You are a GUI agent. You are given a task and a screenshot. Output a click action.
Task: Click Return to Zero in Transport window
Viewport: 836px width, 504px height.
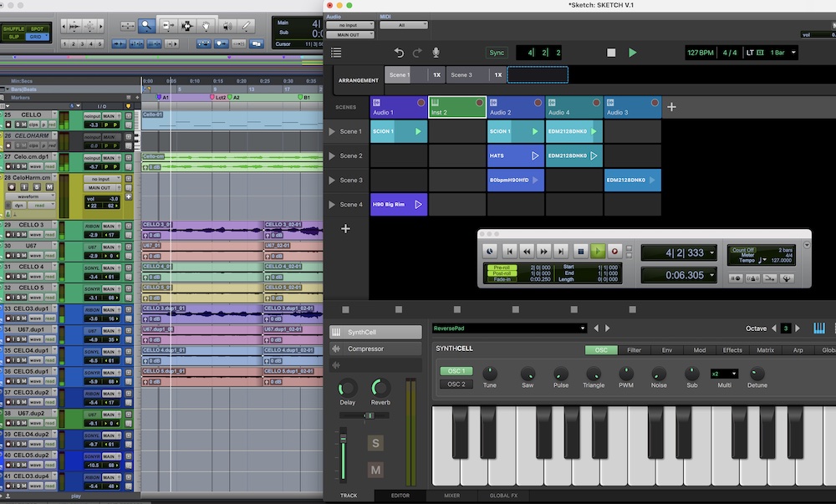[x=509, y=252]
